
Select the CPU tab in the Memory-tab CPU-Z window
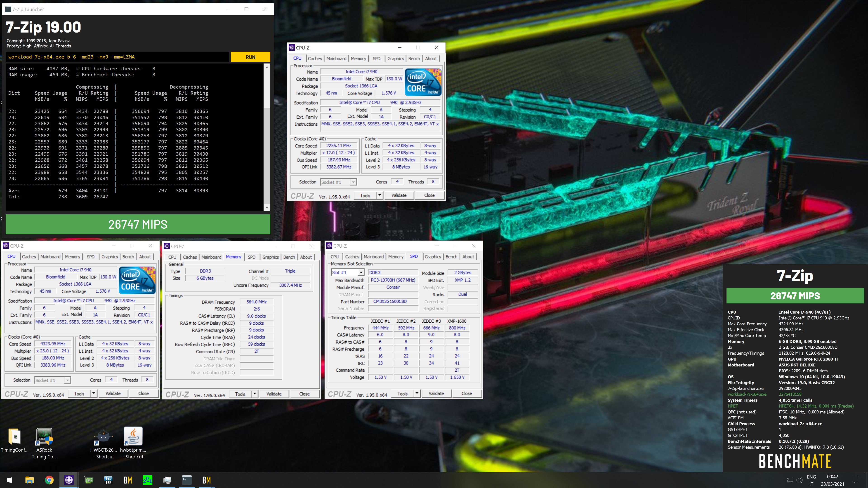tap(172, 257)
